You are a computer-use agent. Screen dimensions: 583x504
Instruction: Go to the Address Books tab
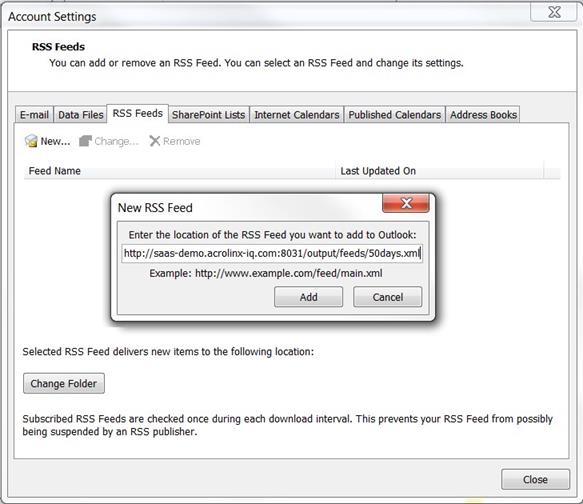483,114
